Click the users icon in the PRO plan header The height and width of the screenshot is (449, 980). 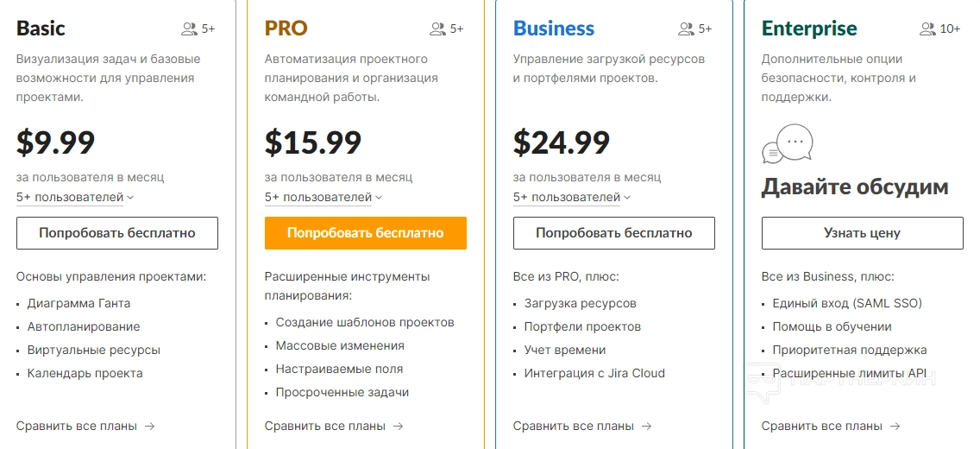coord(437,29)
